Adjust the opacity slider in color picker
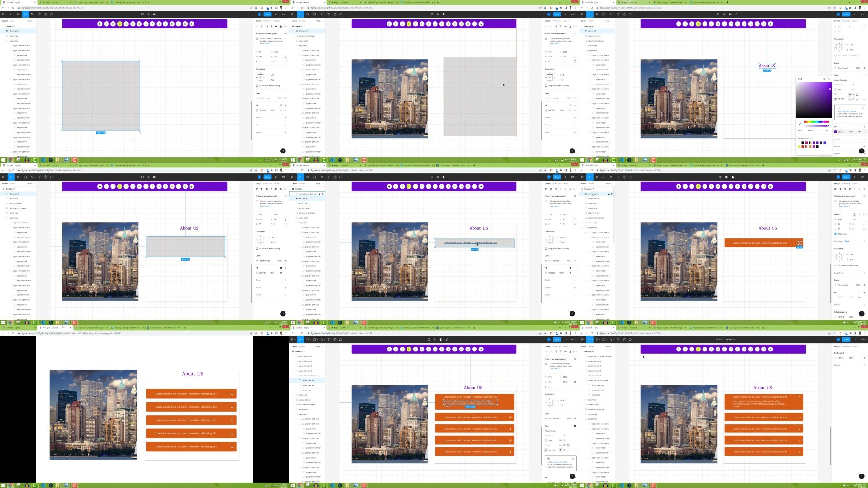This screenshot has width=868, height=488. (816, 125)
